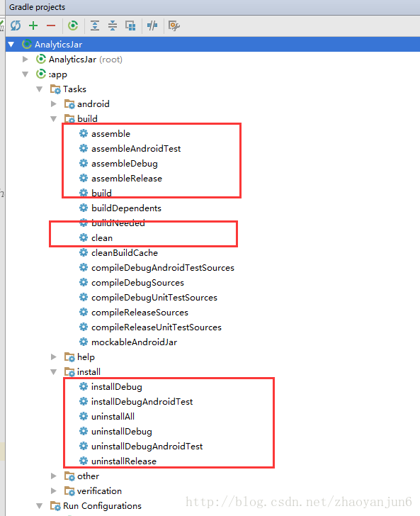Viewport: 420px width, 516px height.
Task: Select the installDebug task
Action: 116,387
